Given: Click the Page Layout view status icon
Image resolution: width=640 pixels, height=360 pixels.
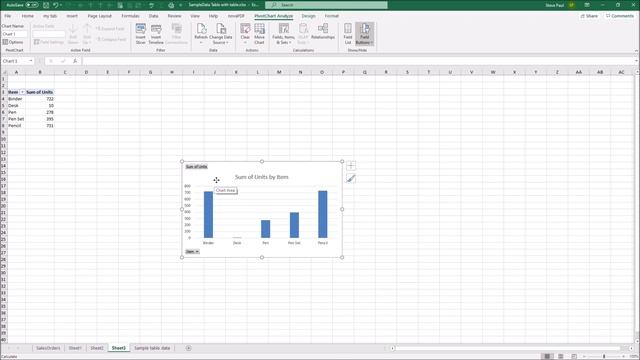Looking at the screenshot, I should (x=561, y=356).
